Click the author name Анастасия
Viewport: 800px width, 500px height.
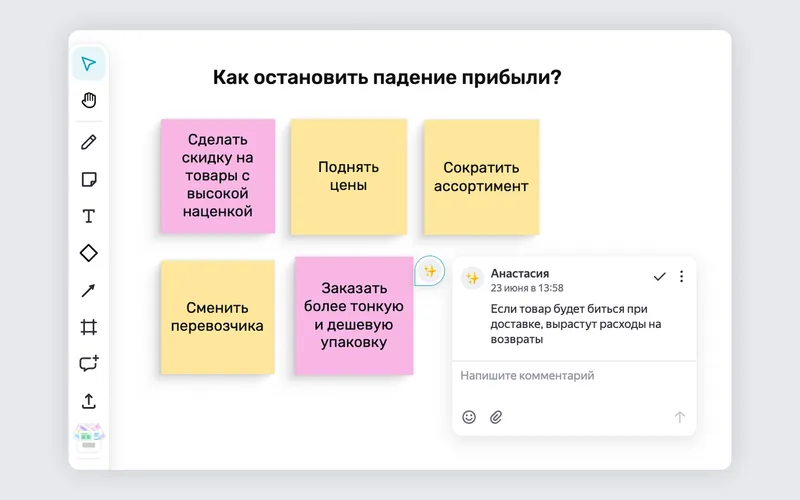pos(519,273)
